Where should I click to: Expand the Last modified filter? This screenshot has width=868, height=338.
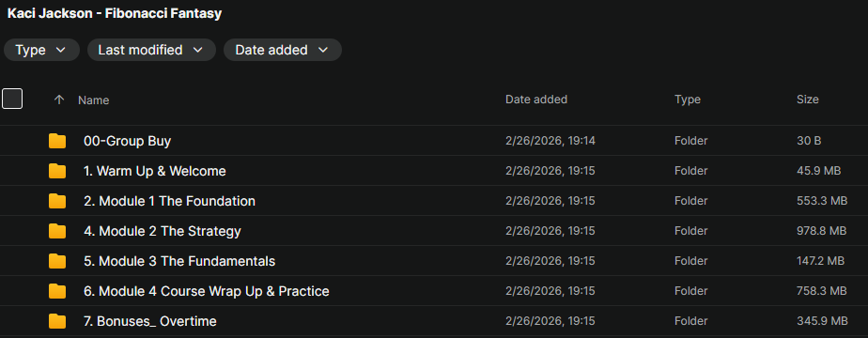[151, 50]
